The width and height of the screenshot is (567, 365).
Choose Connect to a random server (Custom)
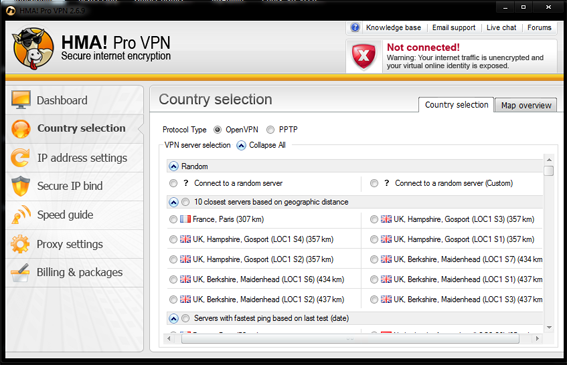click(374, 183)
